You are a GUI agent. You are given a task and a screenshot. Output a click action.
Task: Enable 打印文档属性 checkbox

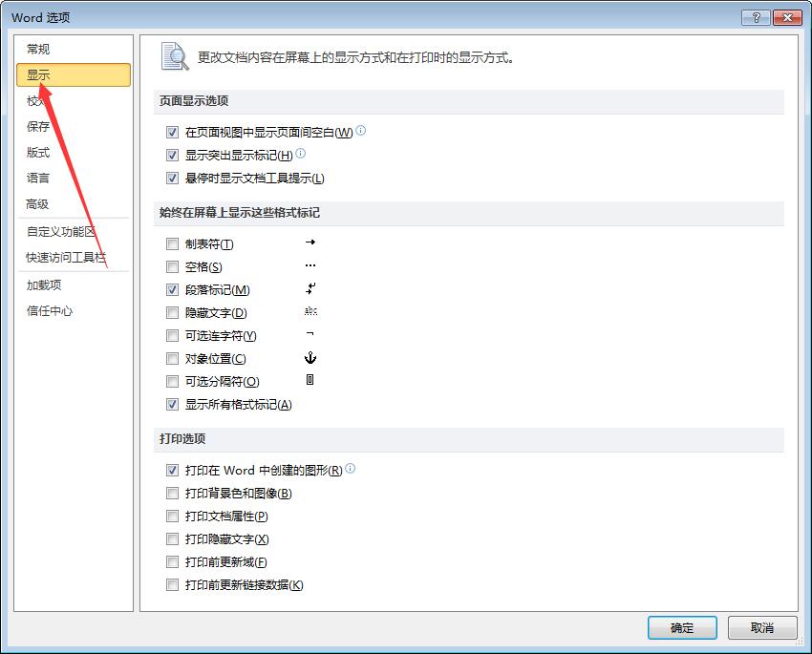pos(172,516)
